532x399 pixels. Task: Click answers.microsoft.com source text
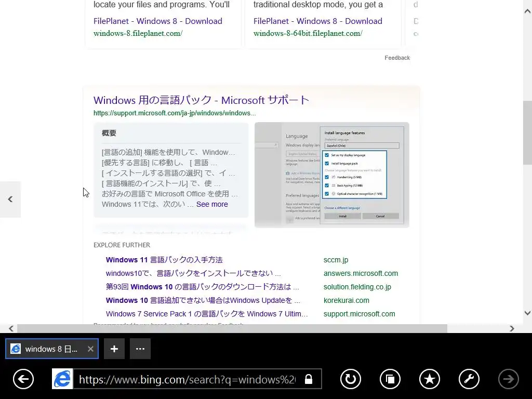tap(361, 273)
